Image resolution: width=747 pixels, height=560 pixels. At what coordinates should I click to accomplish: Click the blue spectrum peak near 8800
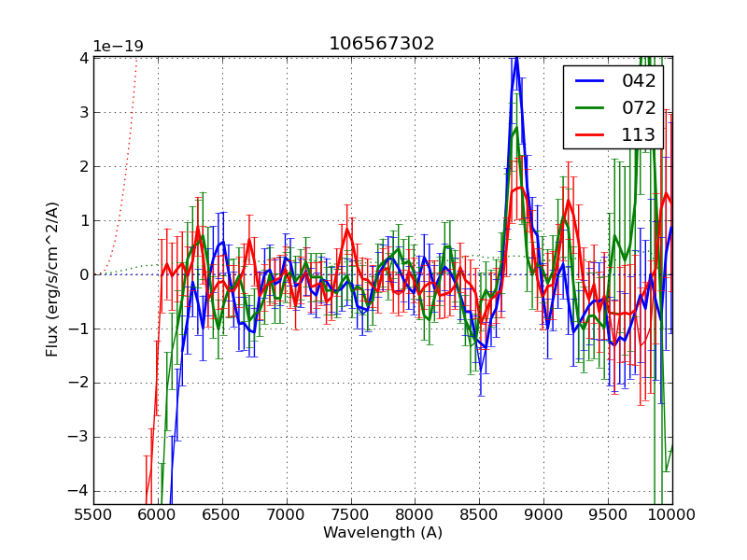pyautogui.click(x=515, y=60)
